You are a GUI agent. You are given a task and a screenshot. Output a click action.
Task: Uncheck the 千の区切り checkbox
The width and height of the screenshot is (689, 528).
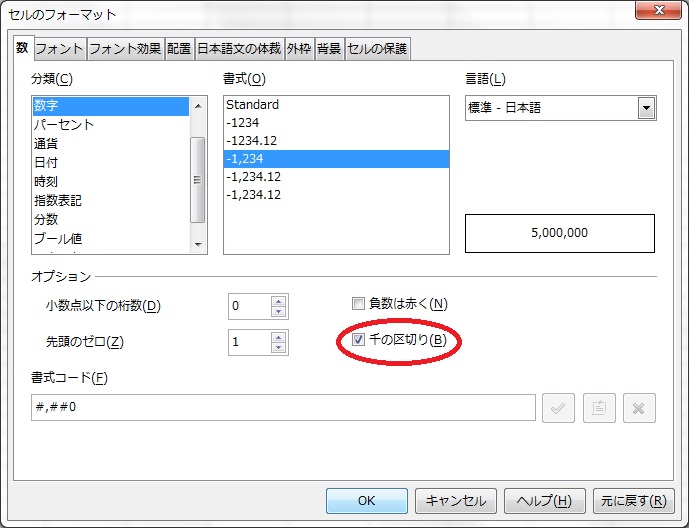point(358,340)
